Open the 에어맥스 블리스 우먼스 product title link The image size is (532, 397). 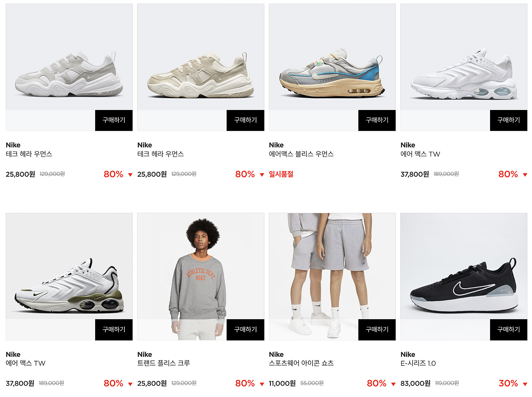[x=301, y=154]
